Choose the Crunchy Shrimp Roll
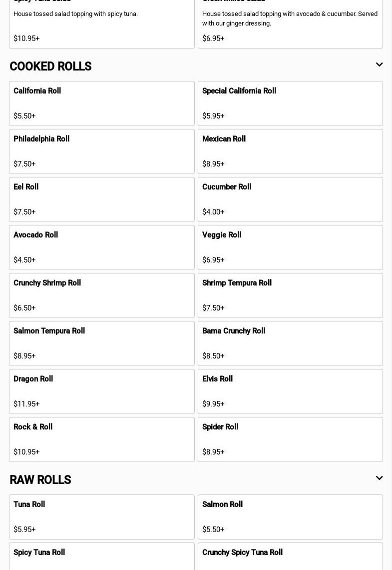392x570 pixels. click(101, 295)
